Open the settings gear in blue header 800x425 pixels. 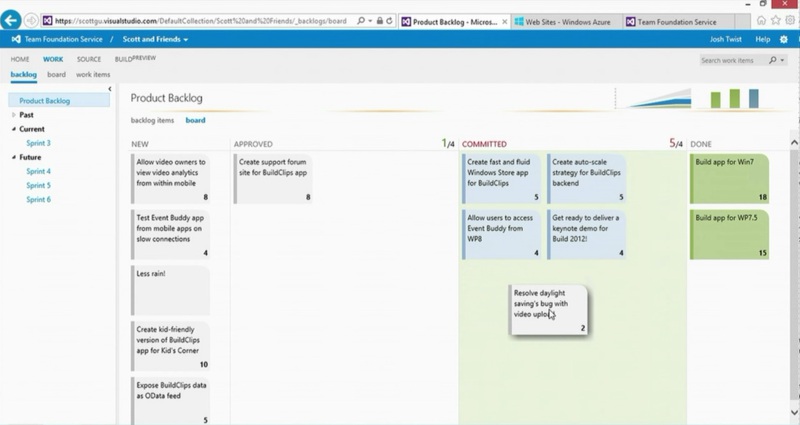point(784,39)
